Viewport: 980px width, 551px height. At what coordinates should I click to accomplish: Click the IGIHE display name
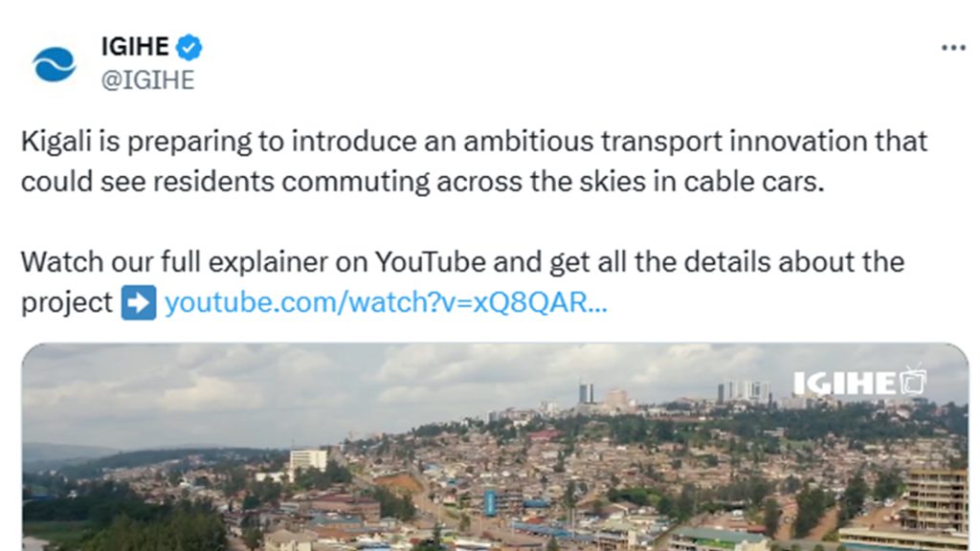135,47
